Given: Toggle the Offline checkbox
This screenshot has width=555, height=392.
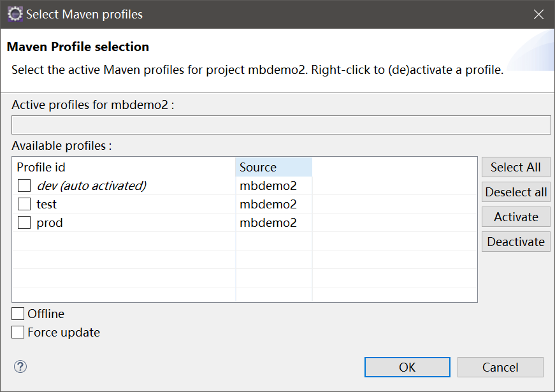Looking at the screenshot, I should click(x=18, y=314).
